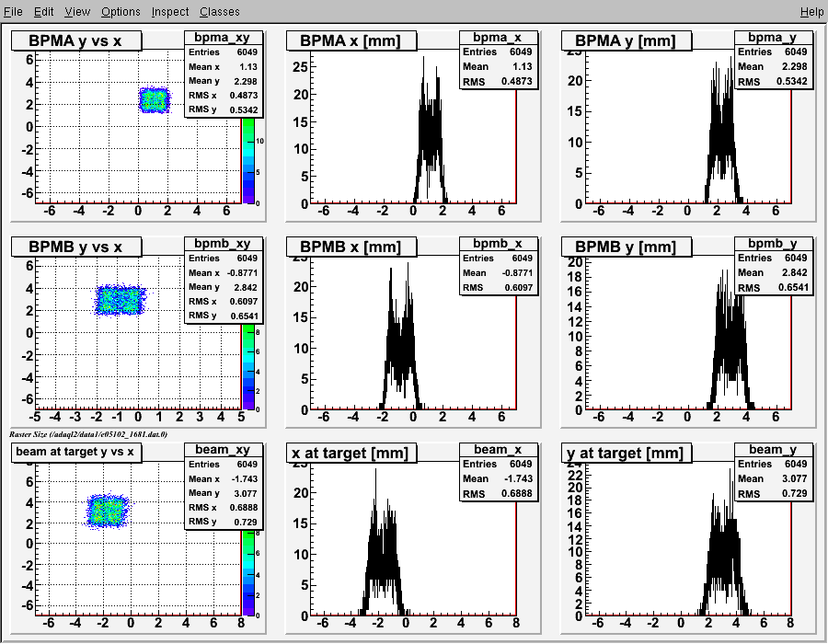828x644 pixels.
Task: Click 'RMS 0.4873' in bpma_x stats
Action: pyautogui.click(x=498, y=82)
